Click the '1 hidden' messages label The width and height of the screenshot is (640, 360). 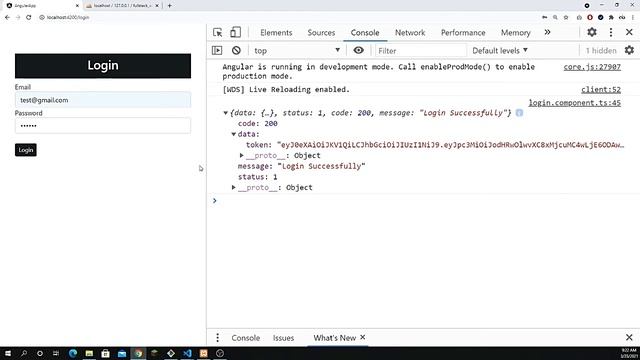pyautogui.click(x=601, y=51)
